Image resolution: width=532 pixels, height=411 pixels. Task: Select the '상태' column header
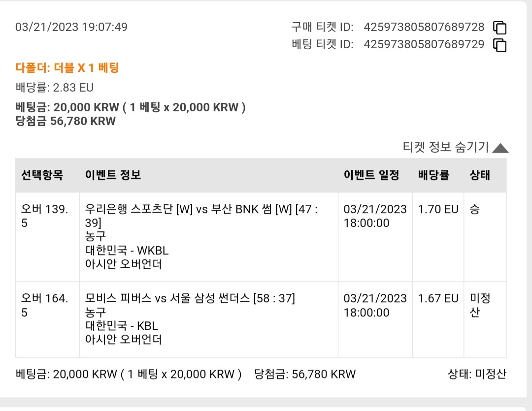tap(480, 175)
